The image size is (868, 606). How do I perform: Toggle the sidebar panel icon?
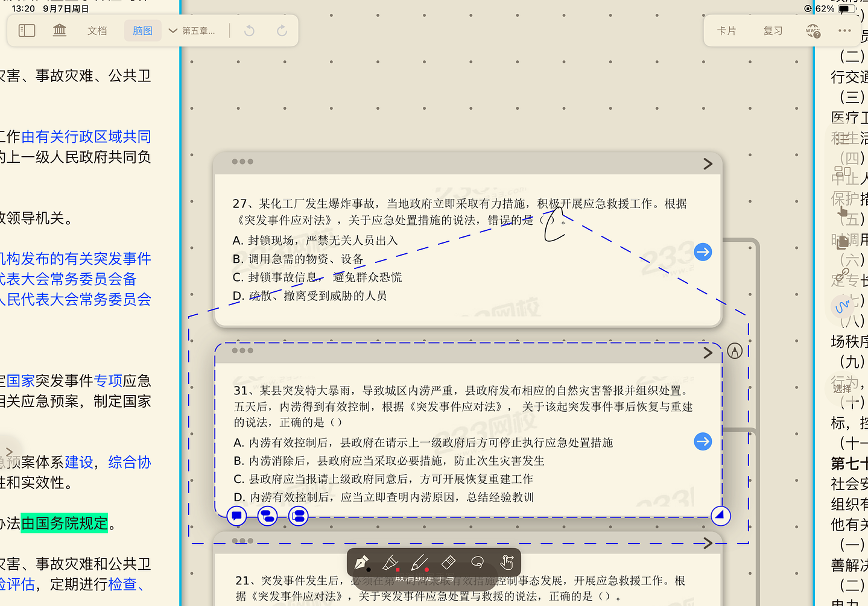[27, 31]
